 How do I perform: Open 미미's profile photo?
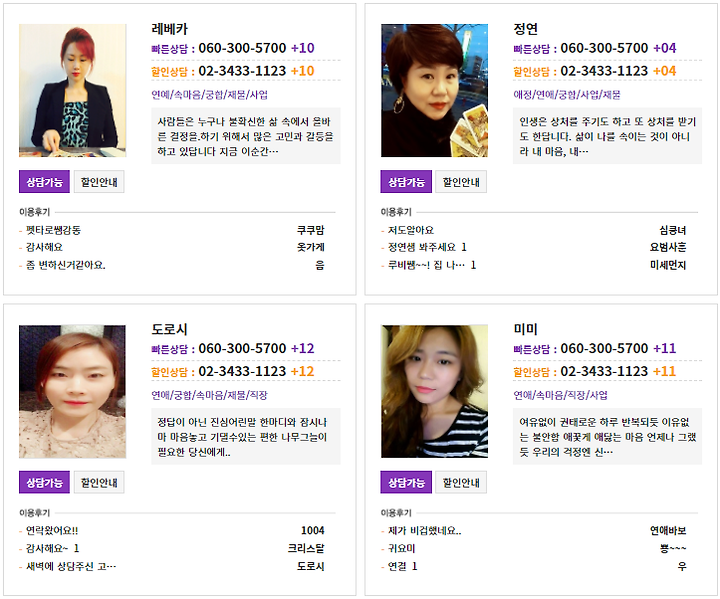click(434, 391)
